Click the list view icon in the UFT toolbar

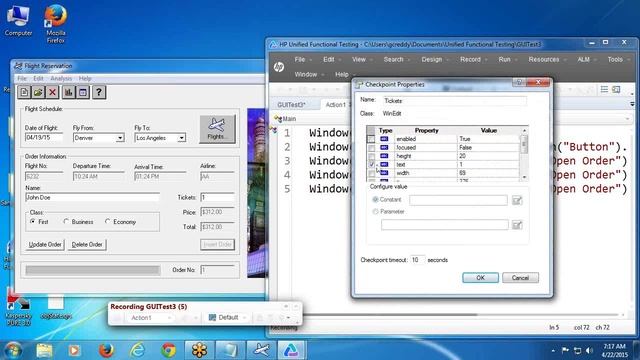point(604,89)
